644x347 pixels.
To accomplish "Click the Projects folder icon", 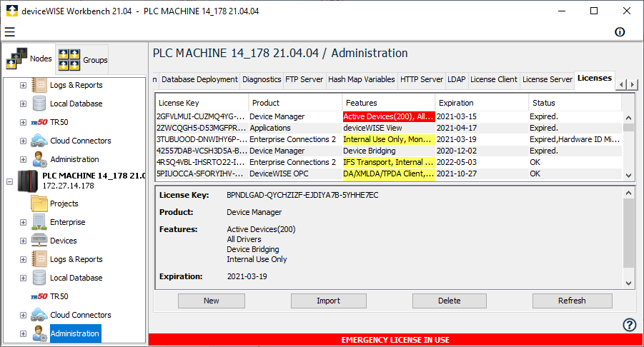I will pyautogui.click(x=39, y=203).
